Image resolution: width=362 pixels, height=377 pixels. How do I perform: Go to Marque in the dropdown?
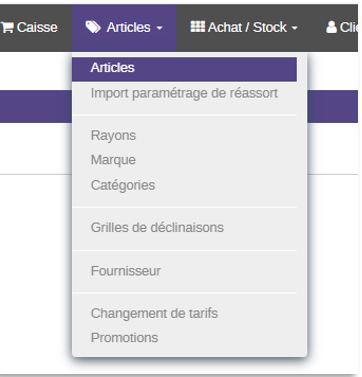point(184,160)
